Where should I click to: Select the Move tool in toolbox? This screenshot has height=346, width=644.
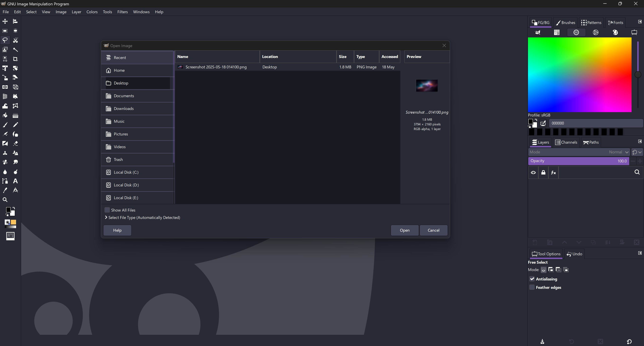coord(5,21)
